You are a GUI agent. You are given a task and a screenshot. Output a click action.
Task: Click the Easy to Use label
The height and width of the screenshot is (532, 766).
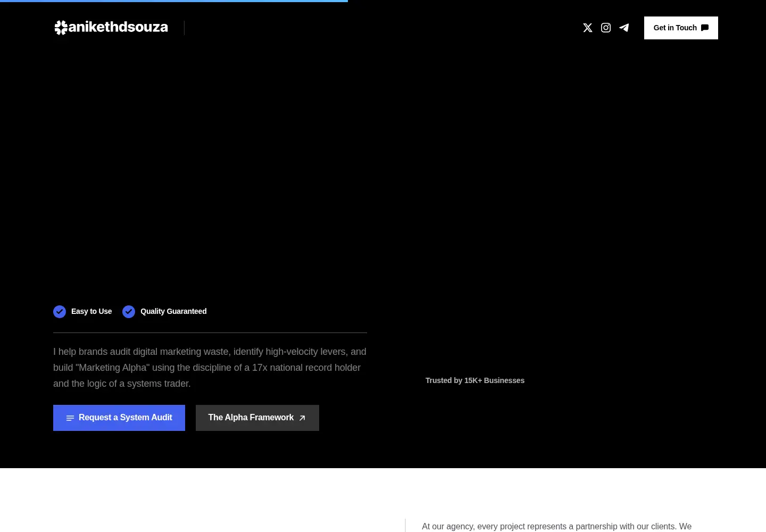(91, 311)
